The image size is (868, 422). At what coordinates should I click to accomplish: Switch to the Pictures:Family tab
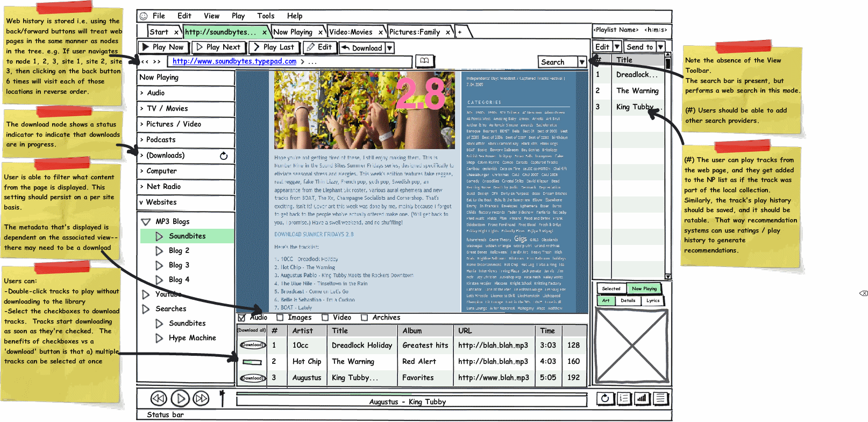pos(415,32)
